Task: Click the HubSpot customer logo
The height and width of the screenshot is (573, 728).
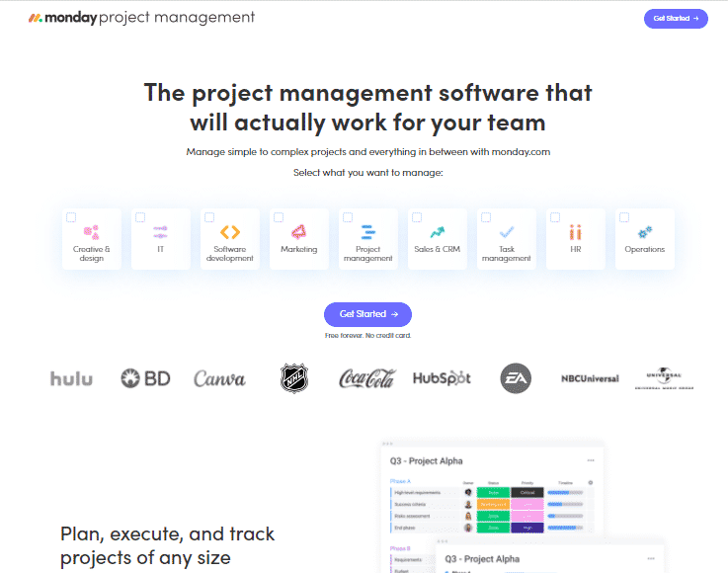Action: [442, 378]
